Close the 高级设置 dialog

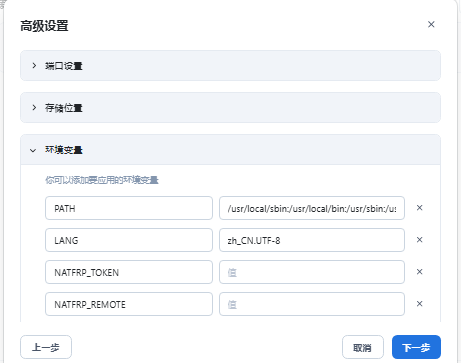click(x=431, y=24)
